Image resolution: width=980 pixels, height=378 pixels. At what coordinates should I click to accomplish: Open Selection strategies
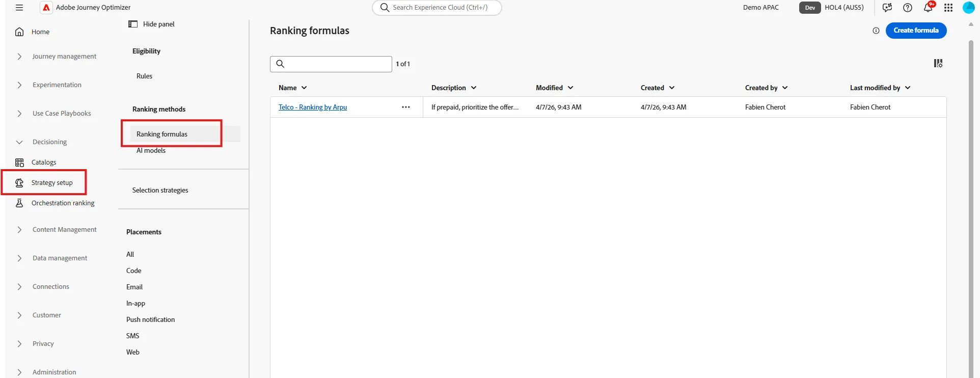tap(160, 190)
